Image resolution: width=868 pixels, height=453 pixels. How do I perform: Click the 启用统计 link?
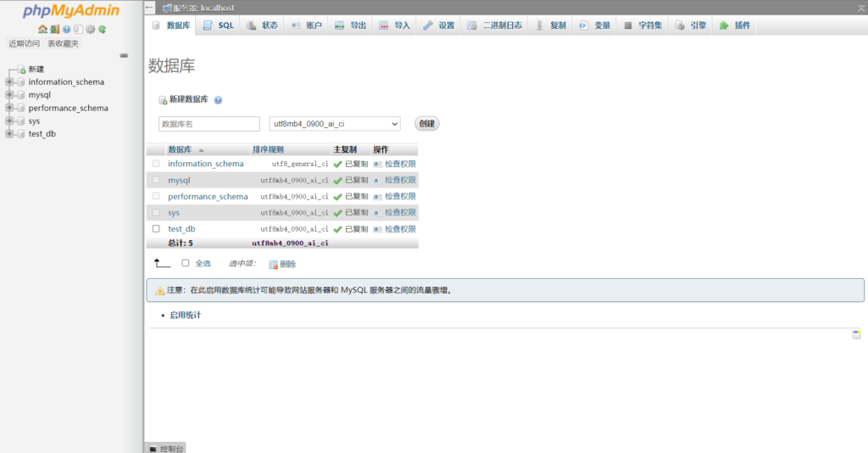coord(185,315)
